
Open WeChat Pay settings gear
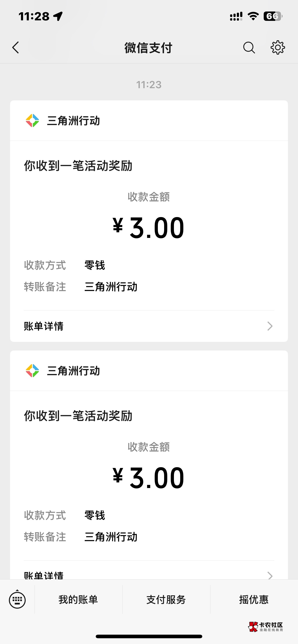(x=278, y=47)
